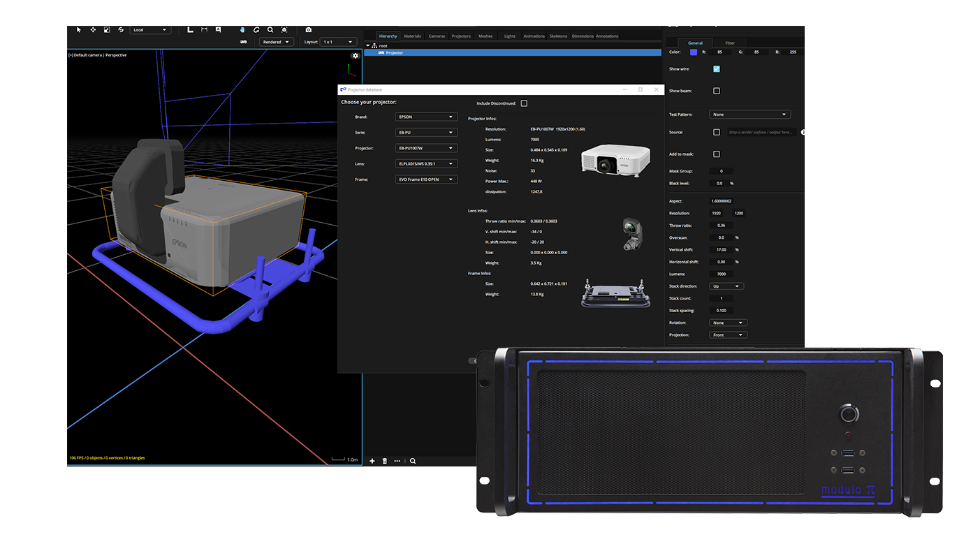This screenshot has height=537, width=980.
Task: Add a new item with plus icon
Action: point(372,461)
